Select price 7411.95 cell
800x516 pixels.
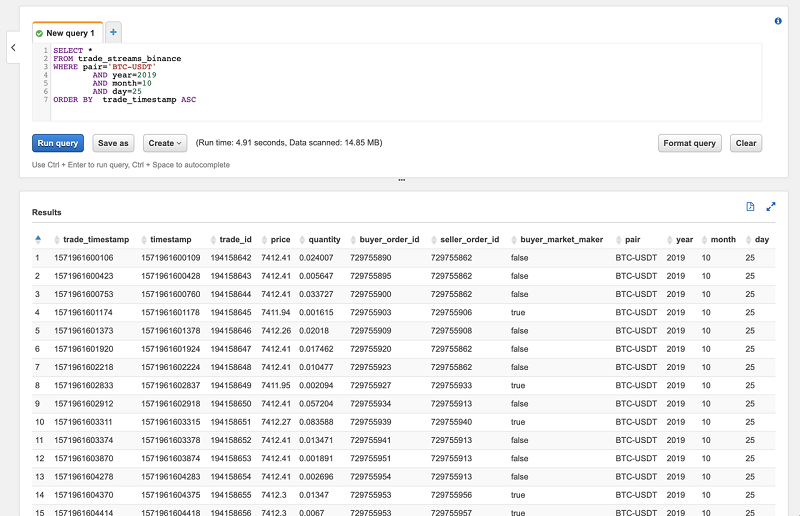[276, 385]
